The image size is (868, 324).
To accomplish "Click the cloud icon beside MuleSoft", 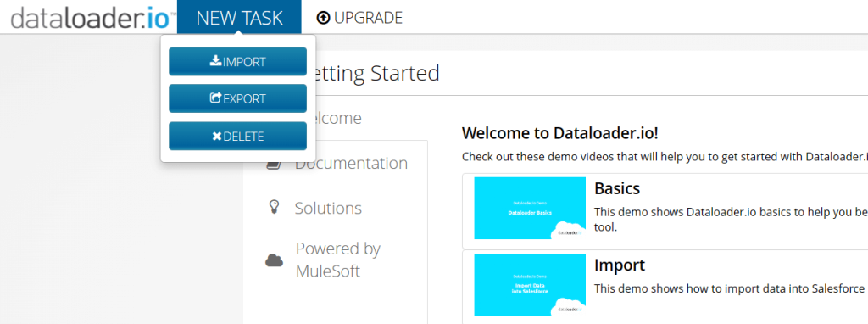I will 274,260.
